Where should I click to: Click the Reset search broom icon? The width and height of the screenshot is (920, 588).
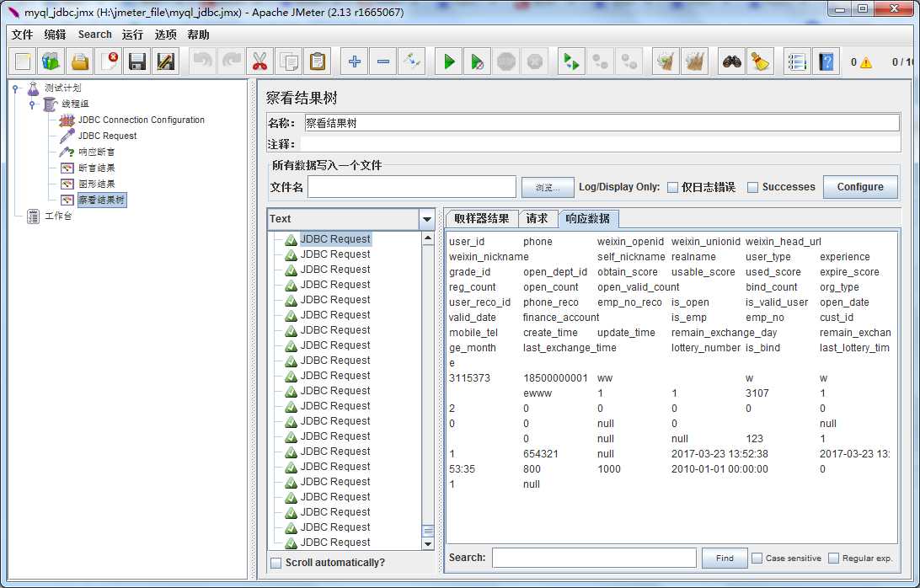[761, 61]
